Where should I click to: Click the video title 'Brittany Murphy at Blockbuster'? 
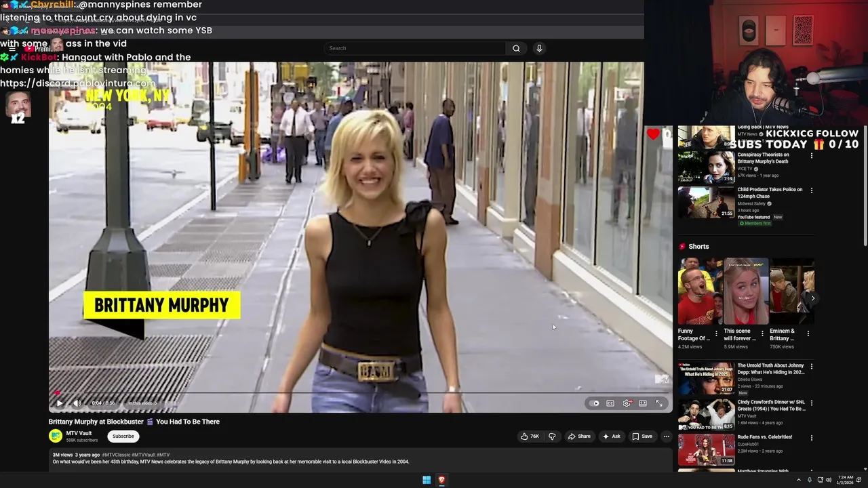(134, 422)
